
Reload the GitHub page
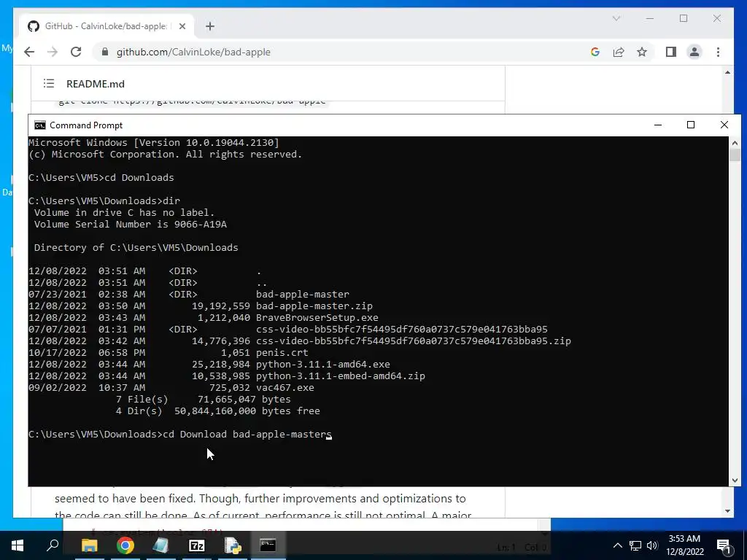pos(76,52)
